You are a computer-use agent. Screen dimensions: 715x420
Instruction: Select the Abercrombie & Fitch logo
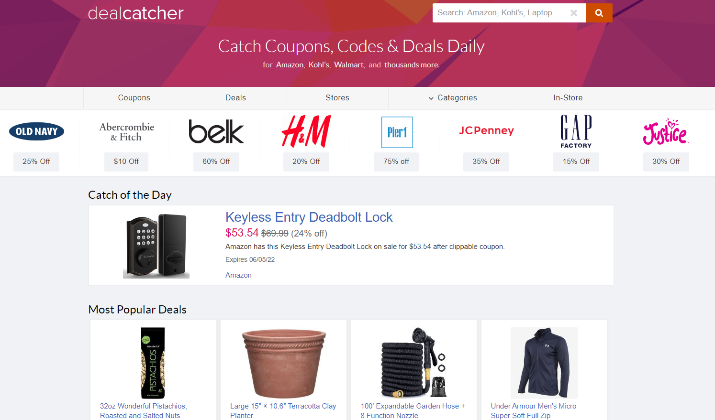click(x=127, y=132)
